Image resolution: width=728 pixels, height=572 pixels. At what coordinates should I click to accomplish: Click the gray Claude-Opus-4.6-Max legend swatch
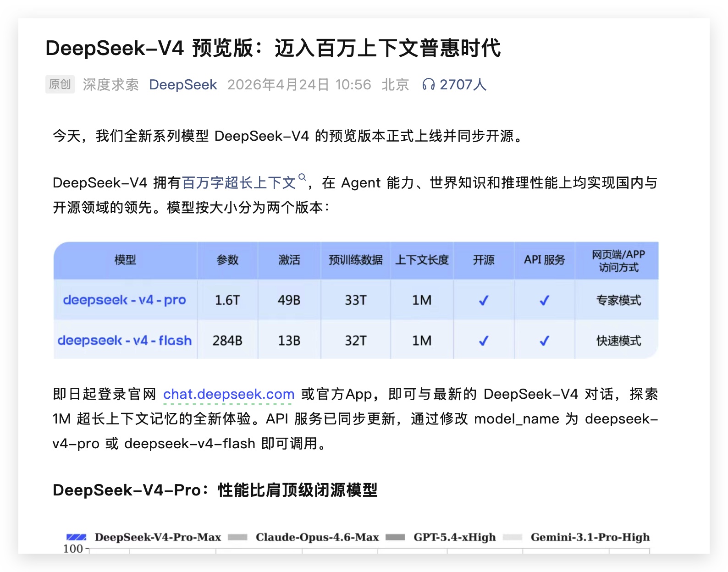pos(237,537)
